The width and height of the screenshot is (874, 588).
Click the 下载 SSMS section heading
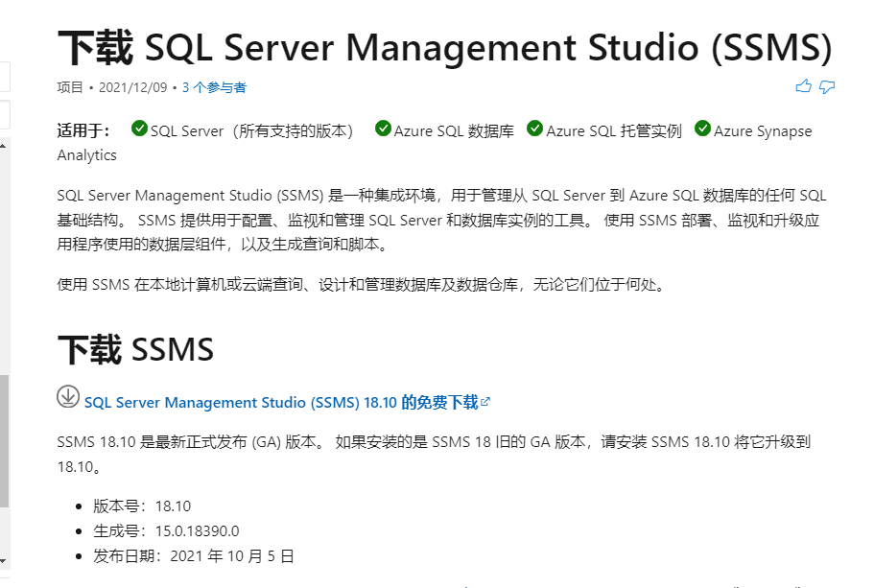pos(135,349)
